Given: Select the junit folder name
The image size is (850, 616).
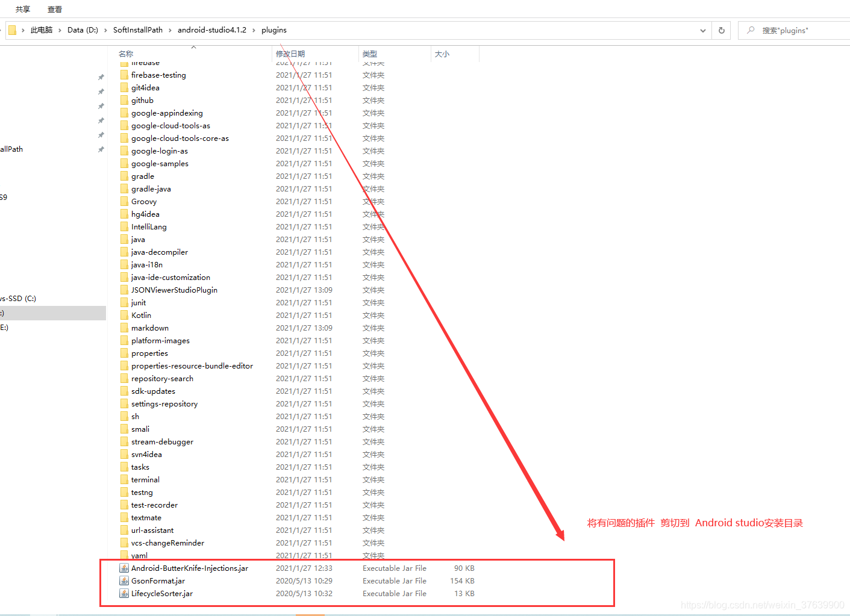Looking at the screenshot, I should (139, 303).
